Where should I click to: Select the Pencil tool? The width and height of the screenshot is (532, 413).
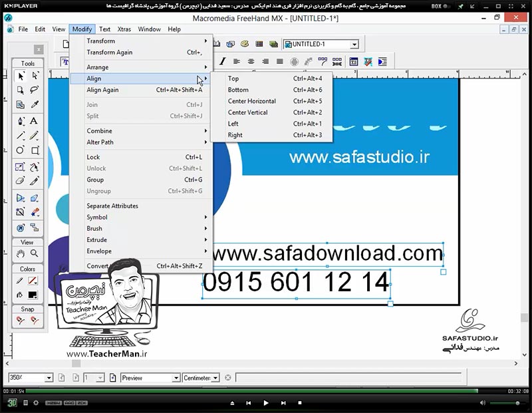[x=34, y=136]
